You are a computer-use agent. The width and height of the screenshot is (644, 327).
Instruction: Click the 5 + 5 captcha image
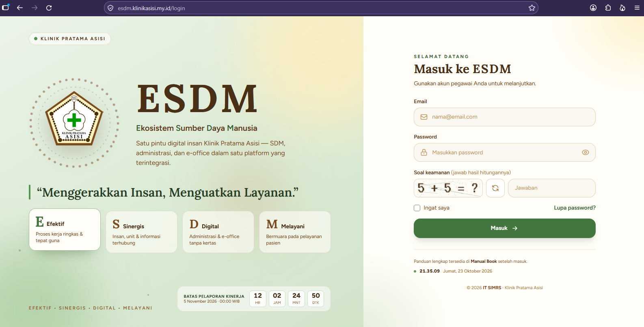tap(448, 188)
